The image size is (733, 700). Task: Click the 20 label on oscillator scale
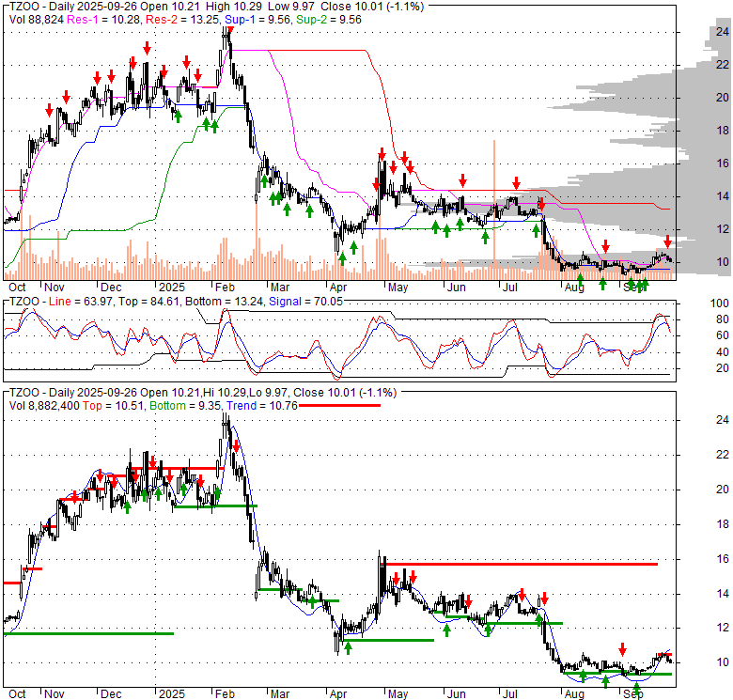723,368
